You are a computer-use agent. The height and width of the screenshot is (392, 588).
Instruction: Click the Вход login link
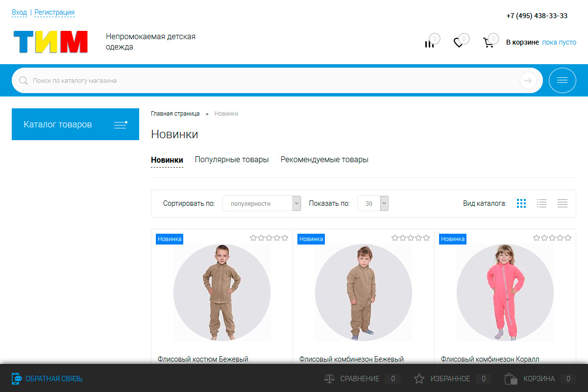(19, 12)
